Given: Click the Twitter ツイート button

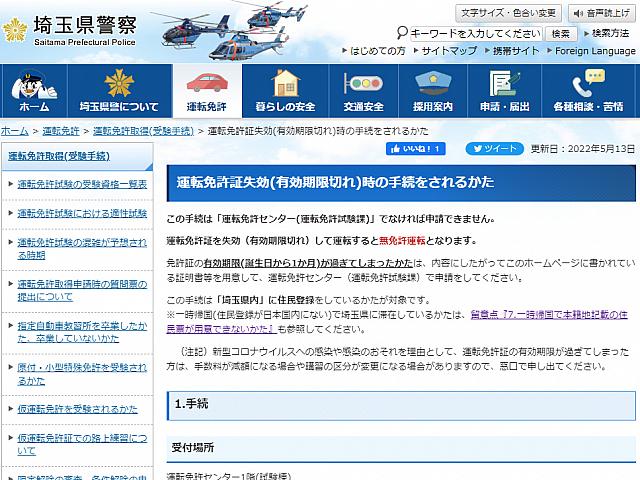Looking at the screenshot, I should [493, 148].
